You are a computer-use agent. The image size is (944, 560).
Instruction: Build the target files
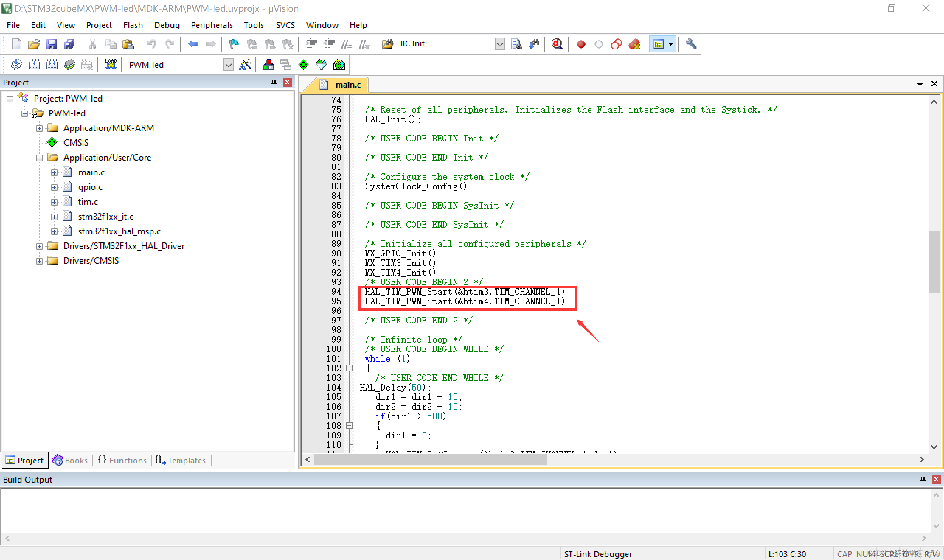pos(34,65)
